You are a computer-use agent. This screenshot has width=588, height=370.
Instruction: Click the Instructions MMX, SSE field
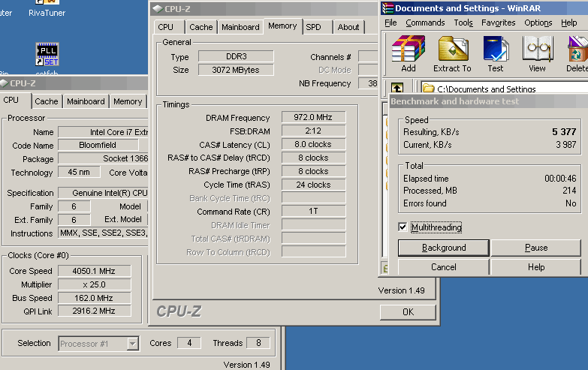click(x=103, y=233)
